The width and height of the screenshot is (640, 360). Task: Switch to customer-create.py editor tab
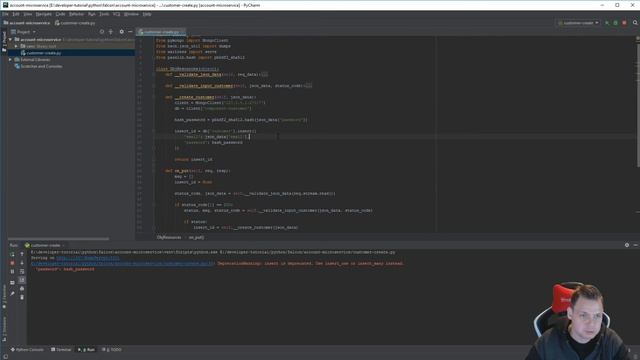(161, 32)
